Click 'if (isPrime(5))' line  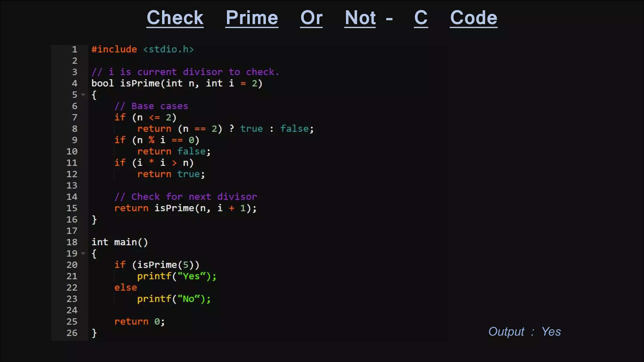point(157,265)
